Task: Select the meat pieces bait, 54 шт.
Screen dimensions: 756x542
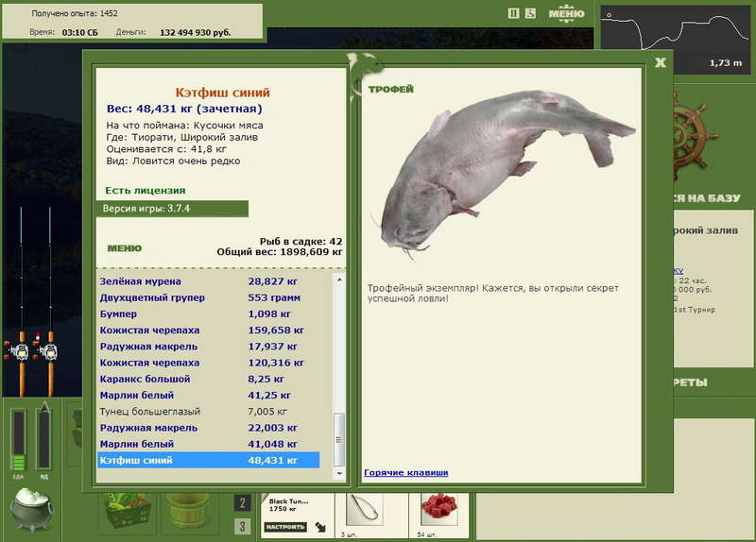Action: 438,510
